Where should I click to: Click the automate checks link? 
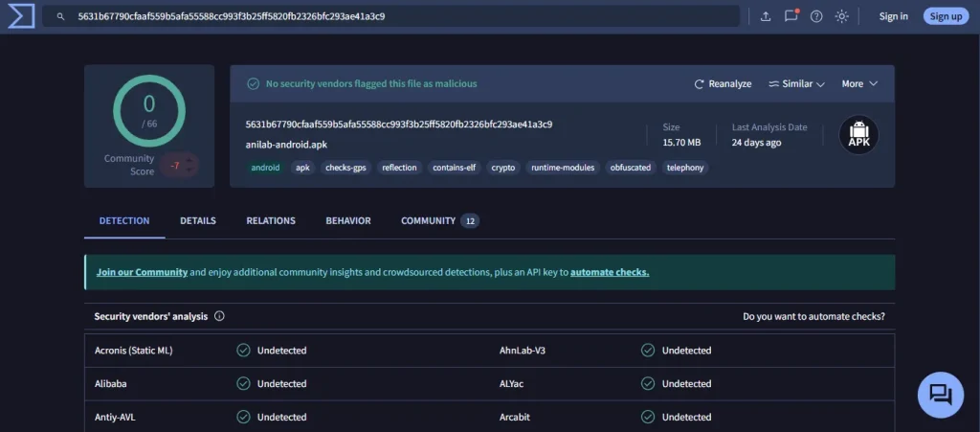[x=610, y=272]
